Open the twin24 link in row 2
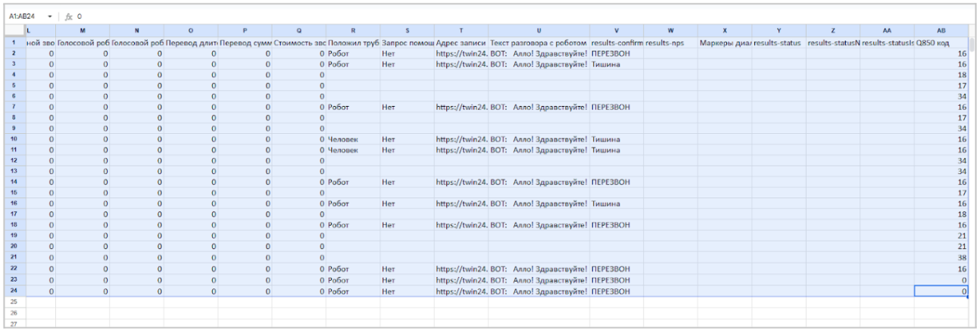Screen dimensions: 980x333 (460, 54)
